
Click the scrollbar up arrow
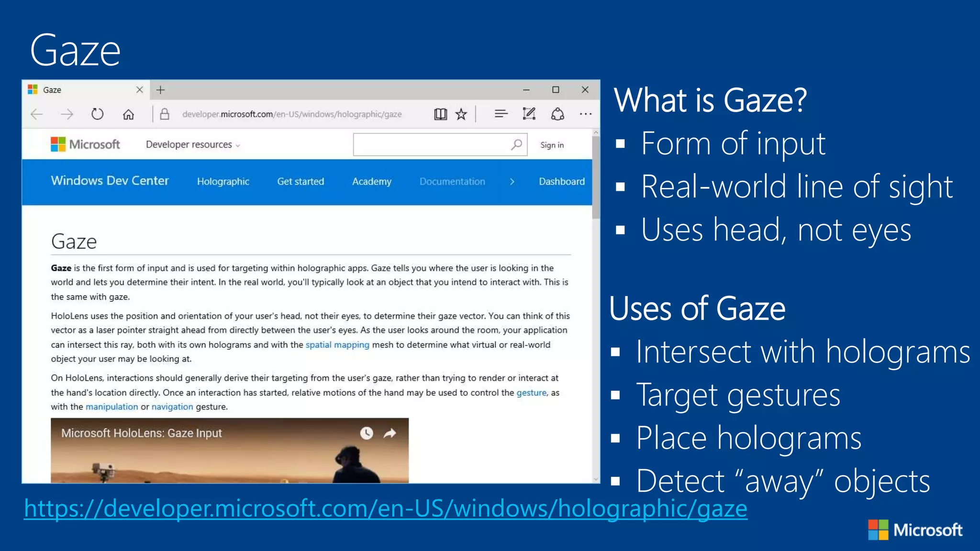(x=596, y=132)
